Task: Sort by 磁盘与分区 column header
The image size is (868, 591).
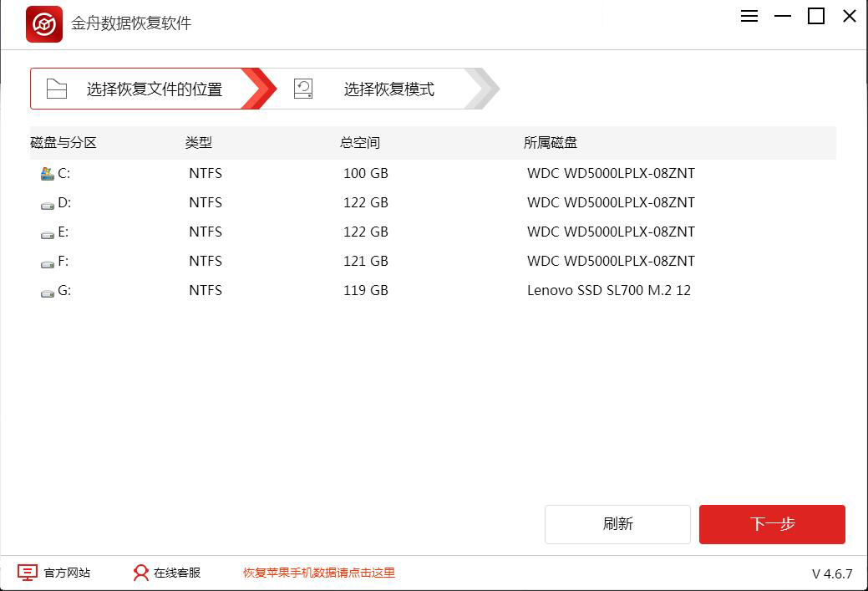Action: tap(63, 143)
